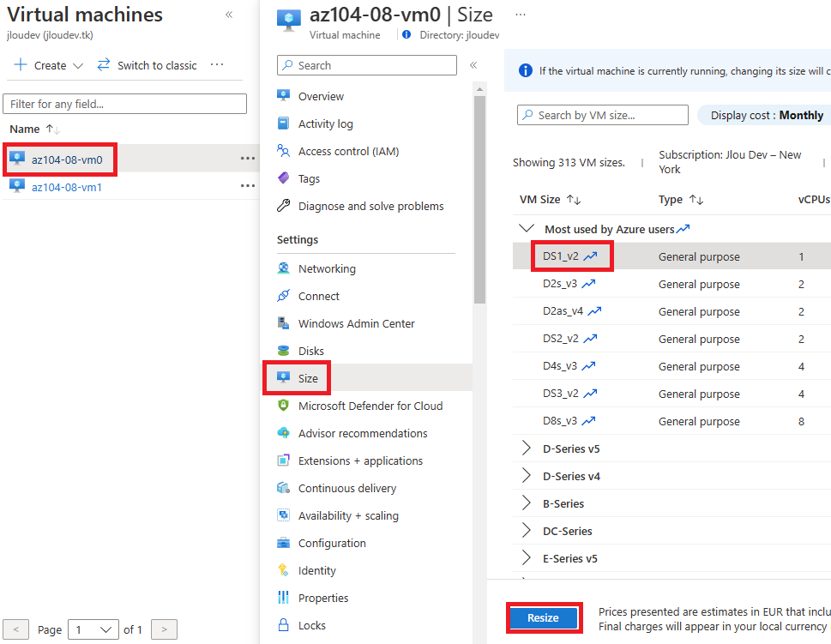
Task: Click the Continuous delivery icon
Action: [x=284, y=488]
